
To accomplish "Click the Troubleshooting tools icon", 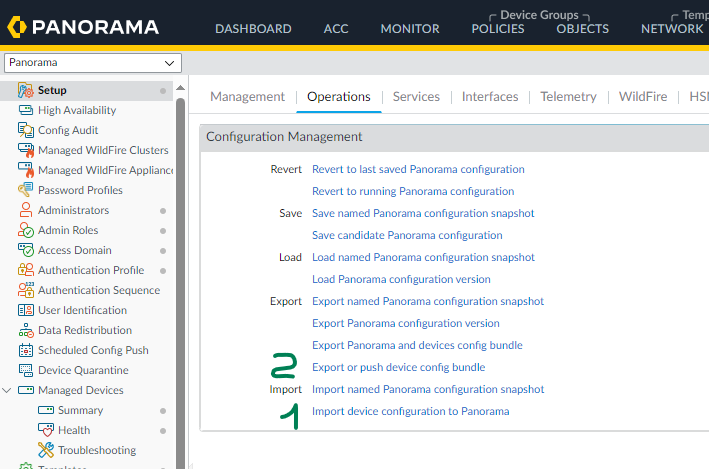I will 46,450.
